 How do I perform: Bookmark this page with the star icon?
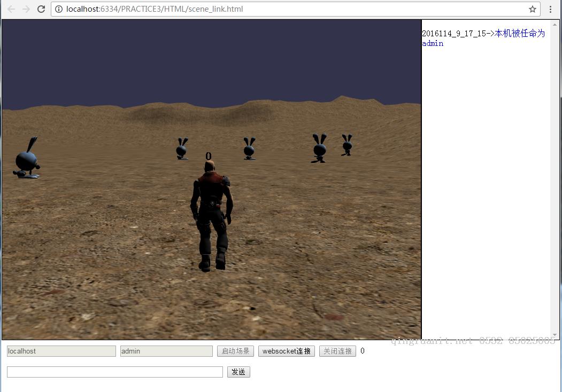pyautogui.click(x=533, y=9)
